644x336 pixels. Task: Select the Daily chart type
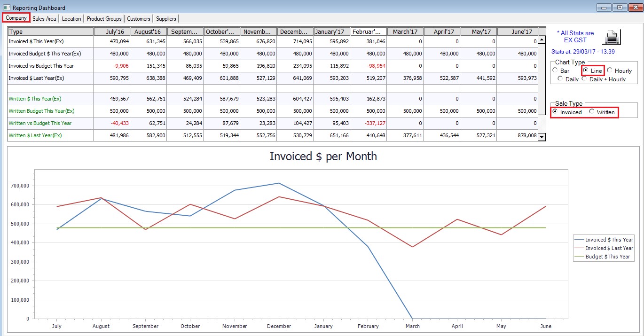tap(560, 79)
